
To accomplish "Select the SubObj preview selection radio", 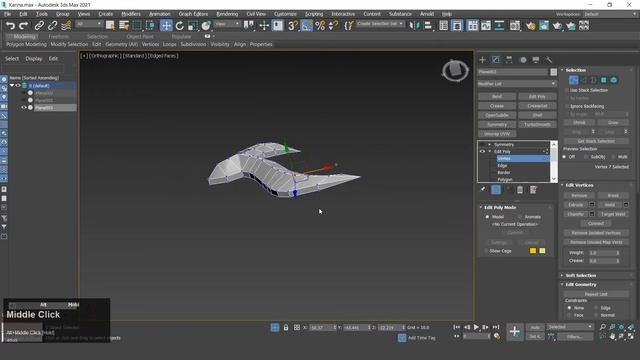I will (x=586, y=157).
